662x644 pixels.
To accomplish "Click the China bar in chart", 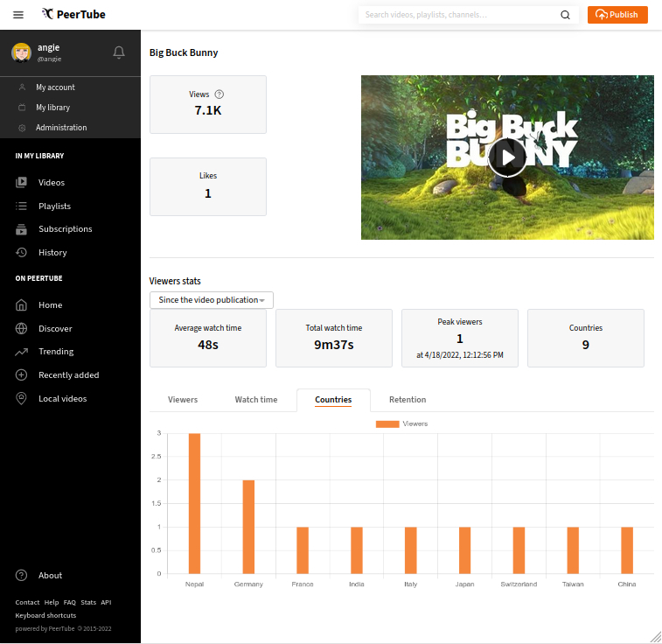I will pyautogui.click(x=626, y=550).
